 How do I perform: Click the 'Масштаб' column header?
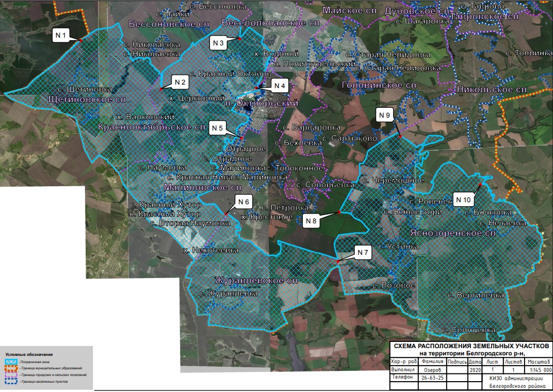click(x=539, y=362)
